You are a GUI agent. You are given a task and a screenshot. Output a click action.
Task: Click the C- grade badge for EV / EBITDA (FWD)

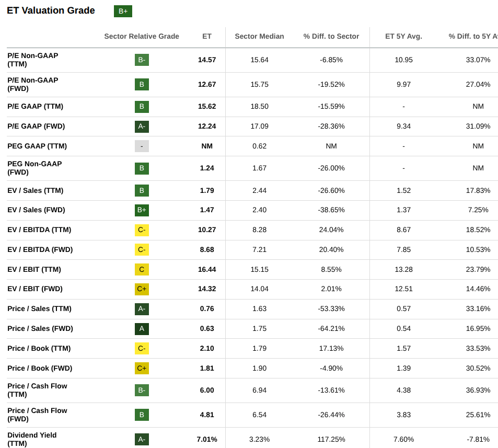coord(142,250)
